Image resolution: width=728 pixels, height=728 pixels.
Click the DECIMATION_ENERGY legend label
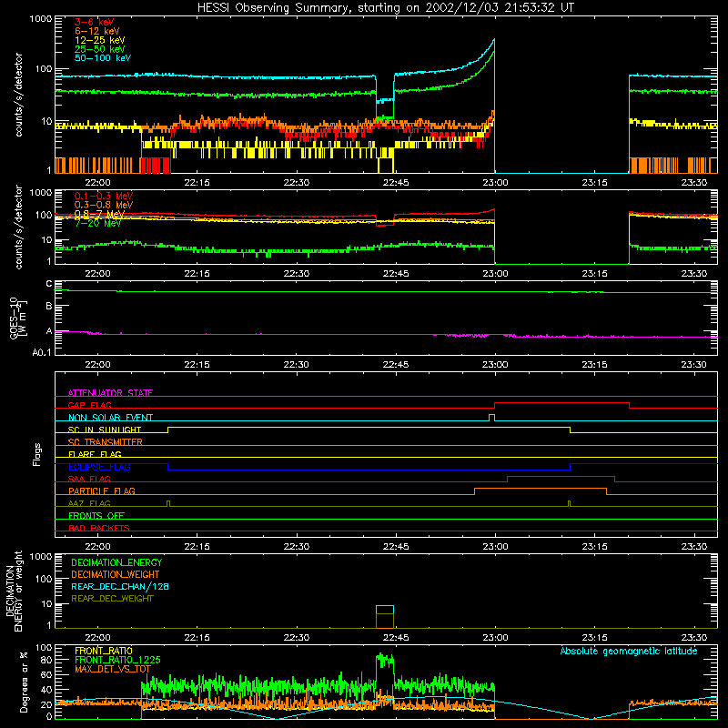pyautogui.click(x=116, y=562)
